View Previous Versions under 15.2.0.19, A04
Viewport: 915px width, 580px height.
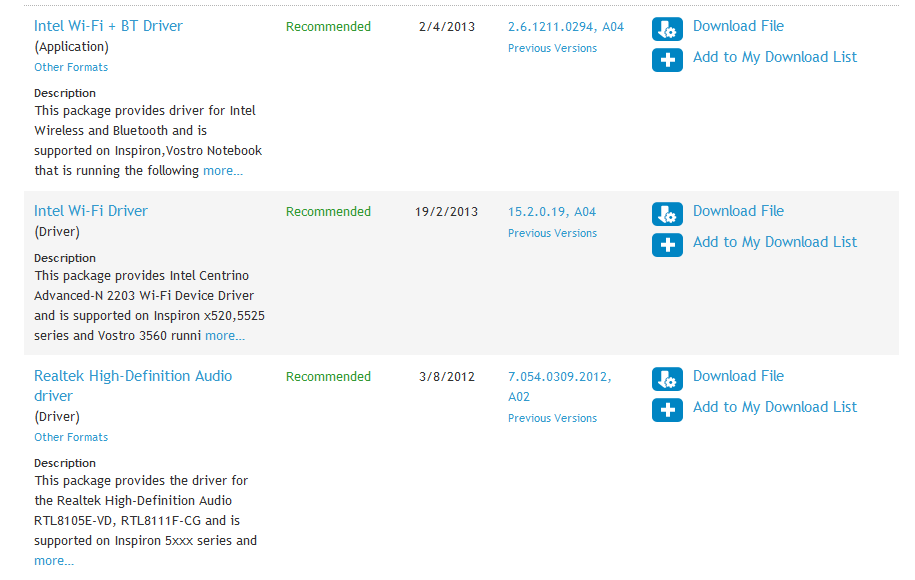(x=552, y=233)
